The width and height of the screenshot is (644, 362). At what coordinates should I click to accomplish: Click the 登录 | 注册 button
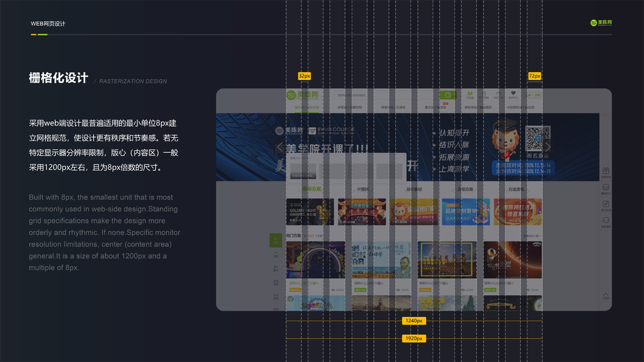(533, 95)
